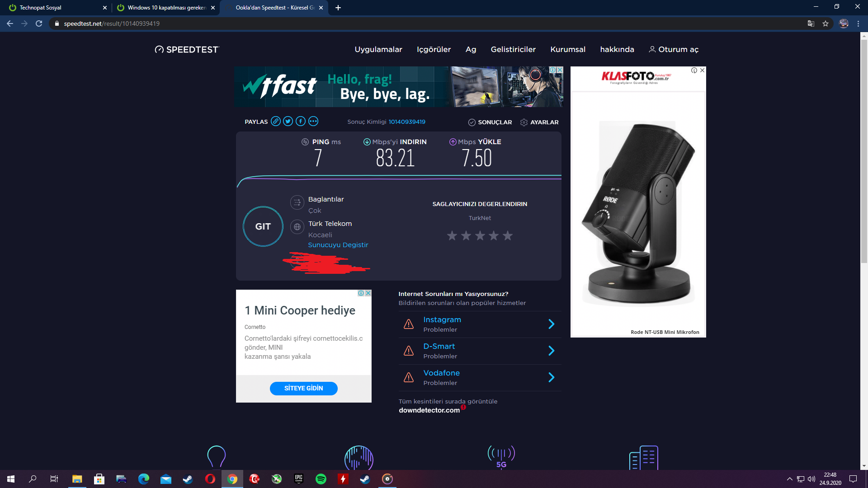The height and width of the screenshot is (488, 868).
Task: Rate TurkNet with the first star
Action: 452,236
